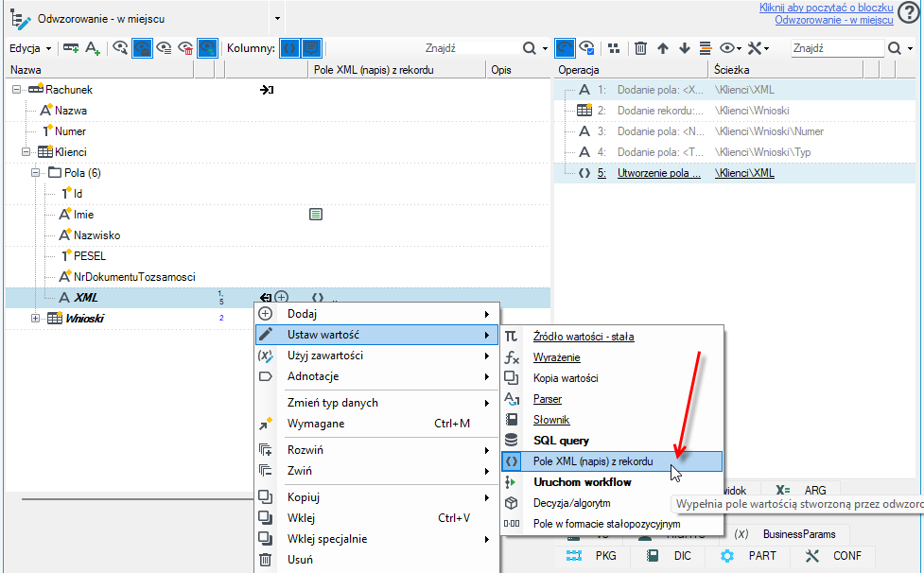Click the eye with list lines icon
Viewport: 924px width, 573px height.
164,48
